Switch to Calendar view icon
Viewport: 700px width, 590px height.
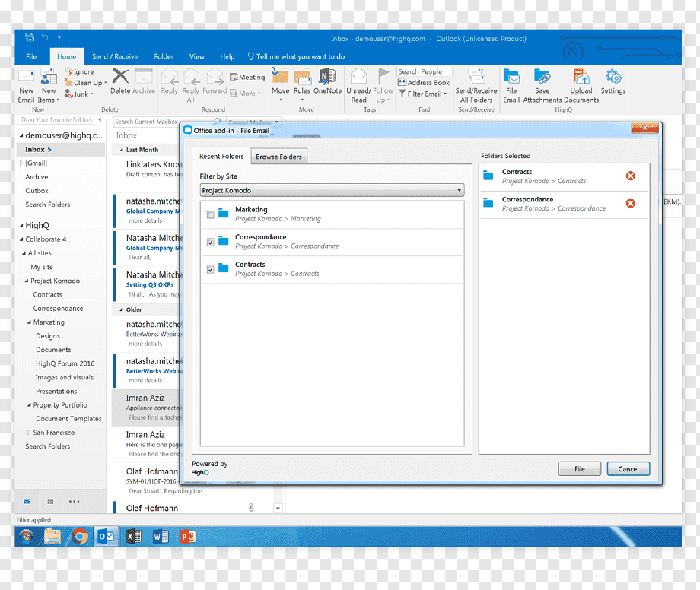click(50, 502)
